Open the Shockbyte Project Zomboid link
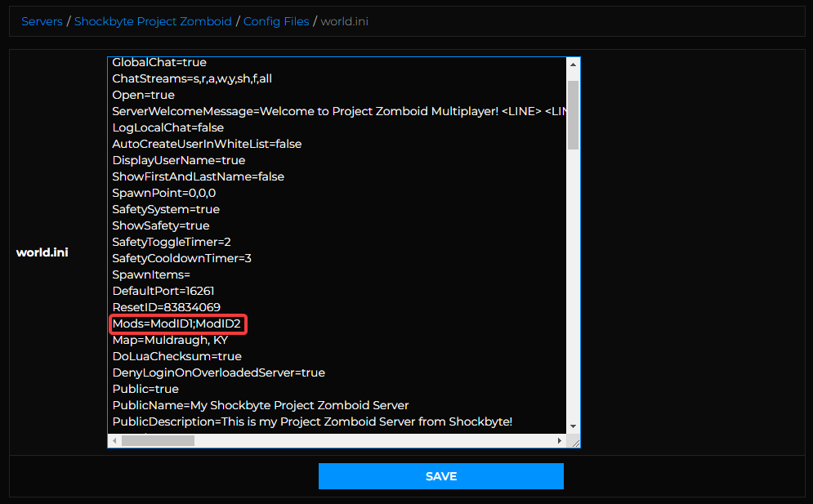This screenshot has width=813, height=504. click(x=153, y=21)
